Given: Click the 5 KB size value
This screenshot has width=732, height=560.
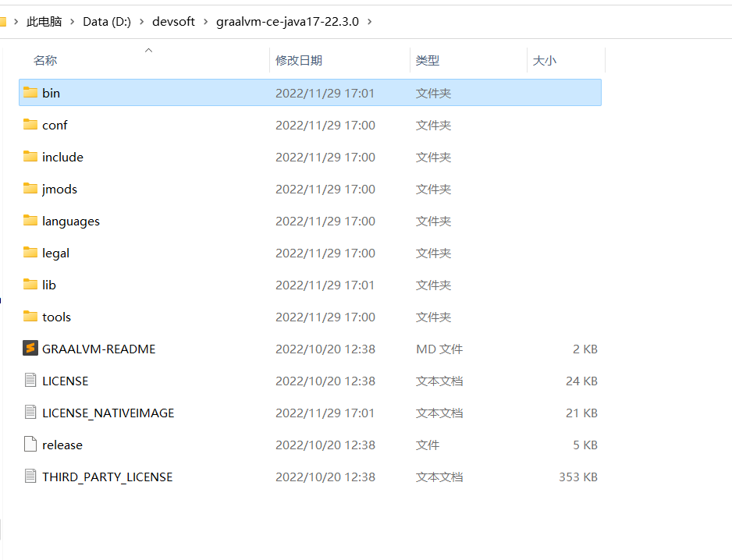Looking at the screenshot, I should (x=585, y=445).
